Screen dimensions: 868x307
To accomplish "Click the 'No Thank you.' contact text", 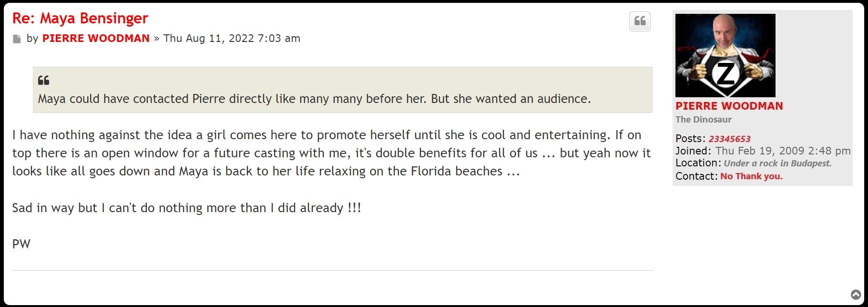I will [751, 176].
